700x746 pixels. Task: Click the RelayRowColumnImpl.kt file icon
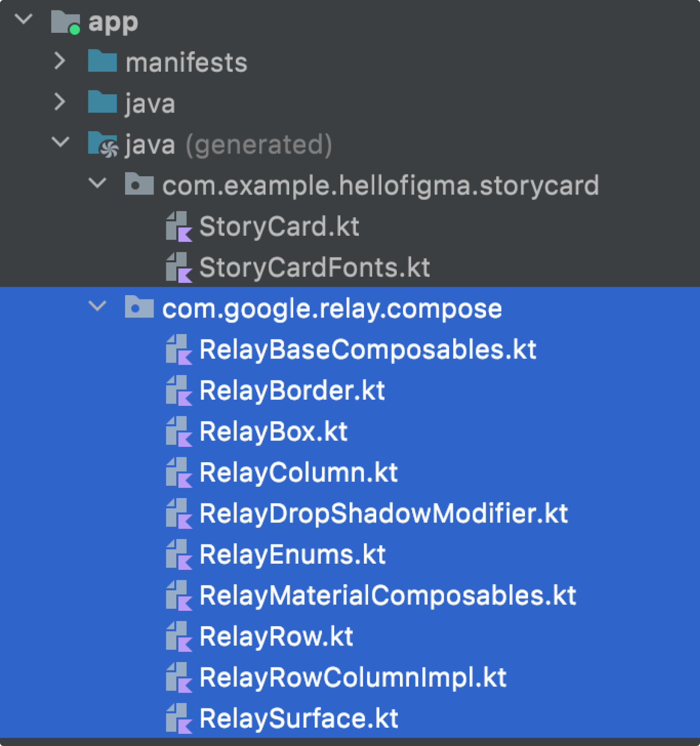tap(179, 677)
